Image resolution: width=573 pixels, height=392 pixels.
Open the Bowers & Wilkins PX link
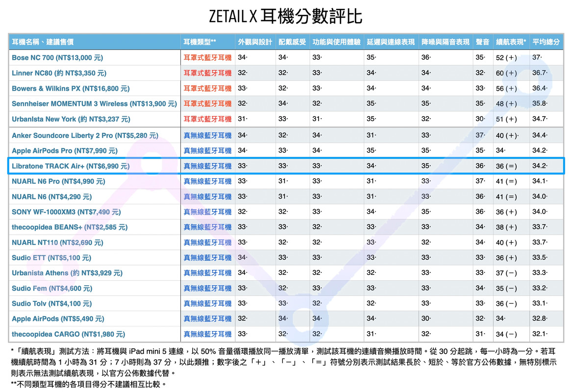click(x=71, y=88)
